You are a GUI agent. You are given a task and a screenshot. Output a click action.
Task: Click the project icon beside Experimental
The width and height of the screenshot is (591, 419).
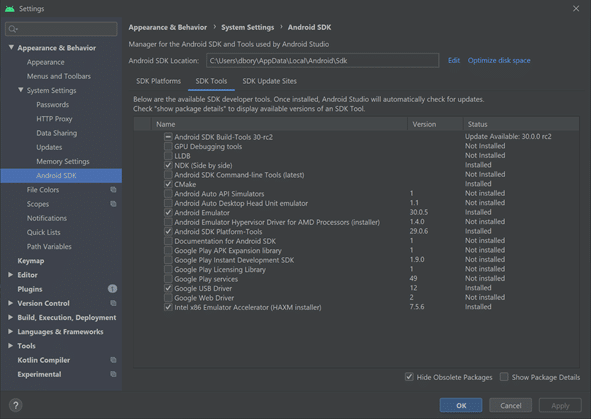pos(113,374)
